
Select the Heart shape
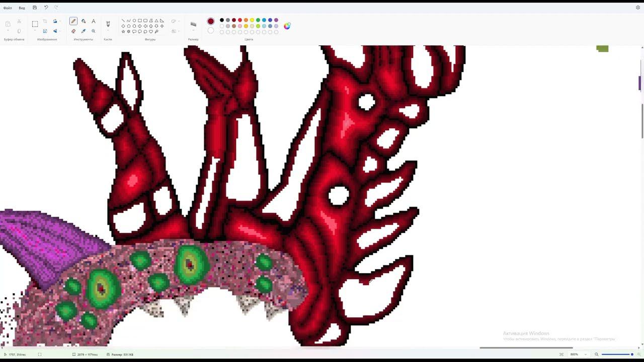[x=151, y=32]
